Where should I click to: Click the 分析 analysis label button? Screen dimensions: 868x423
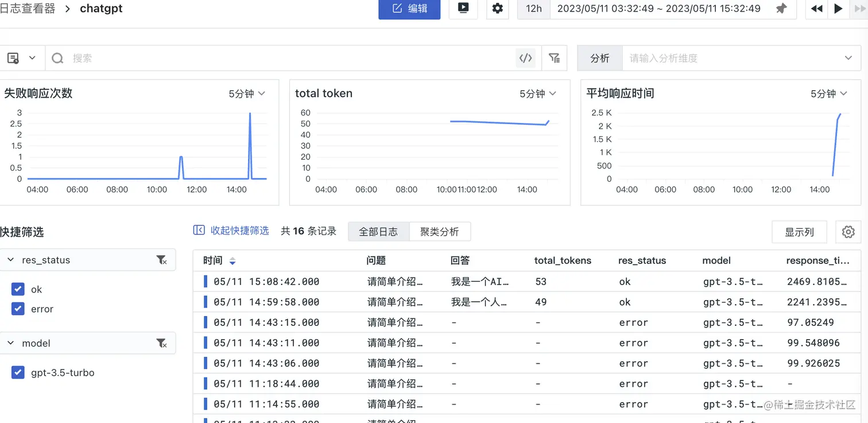600,58
